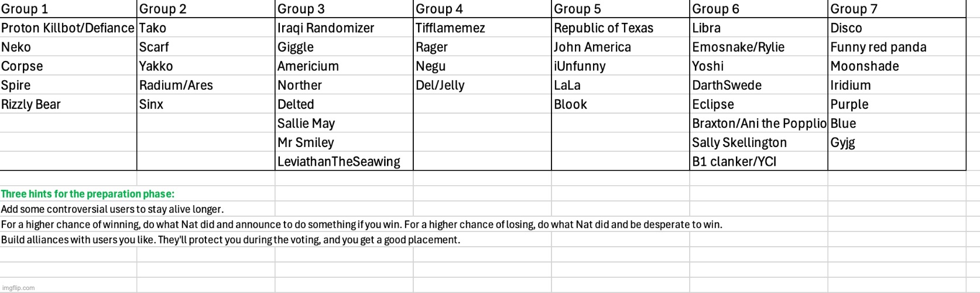Select the Tako cell in Group 2
This screenshot has width=980, height=293.
206,28
